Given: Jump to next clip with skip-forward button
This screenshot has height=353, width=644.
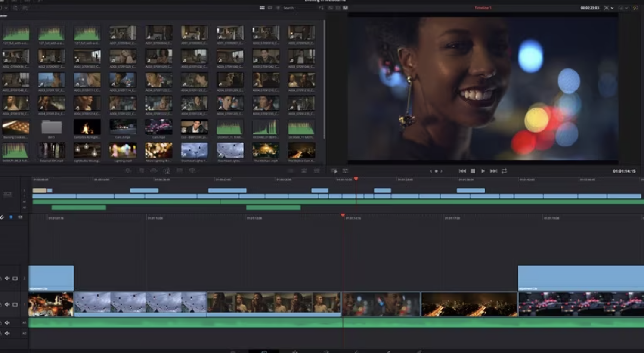Looking at the screenshot, I should 494,171.
